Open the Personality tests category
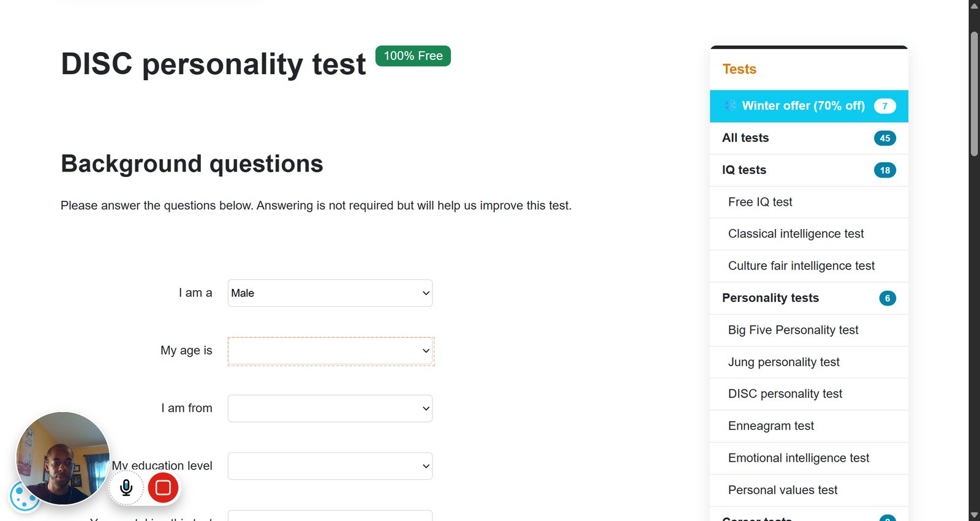Viewport: 980px width, 521px height. (809, 298)
